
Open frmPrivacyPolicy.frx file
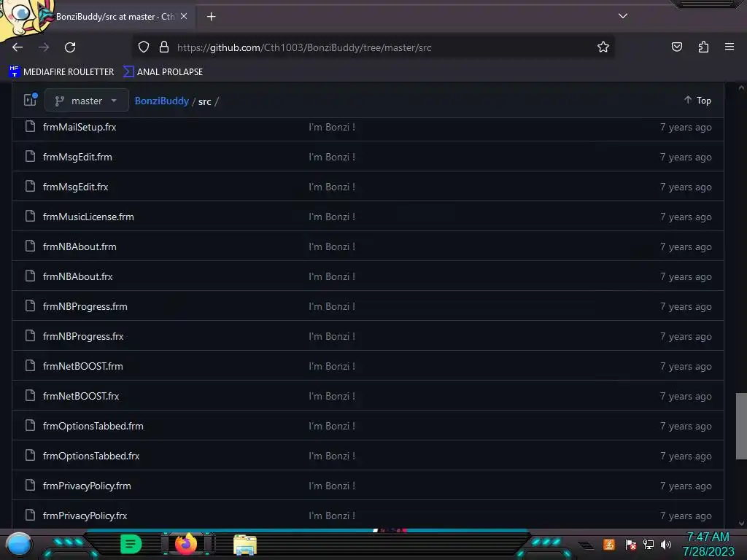(x=85, y=516)
